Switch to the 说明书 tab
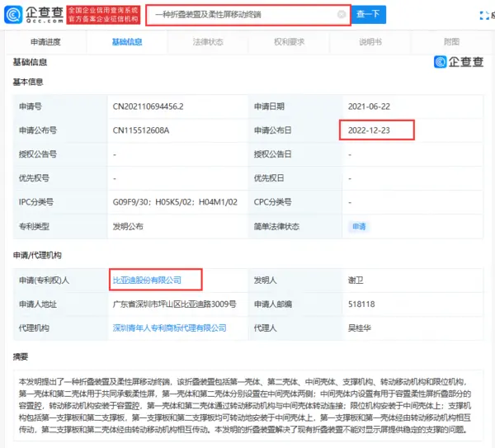This screenshot has width=495, height=448. tap(370, 42)
